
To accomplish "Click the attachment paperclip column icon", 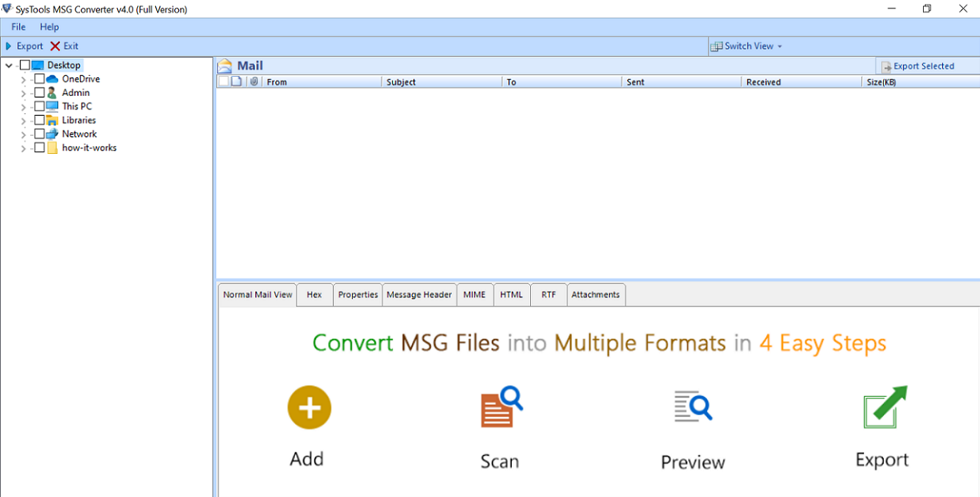I will 254,81.
